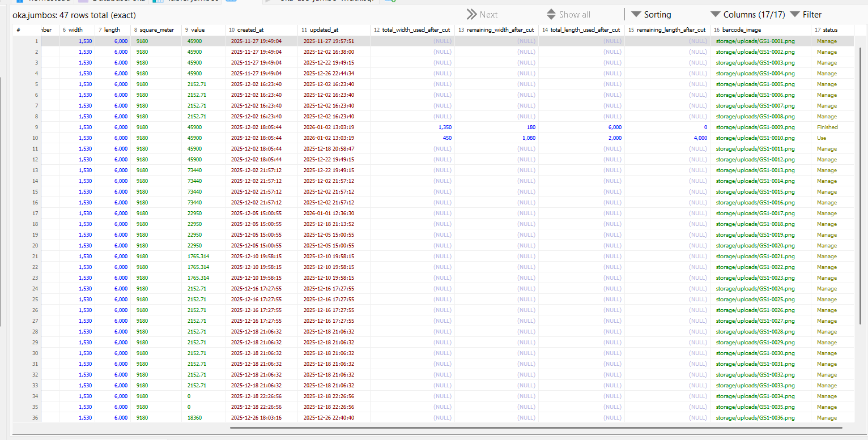Screen dimensions: 868x440
Task: Select the Use status cell in row 10
Action: click(821, 138)
